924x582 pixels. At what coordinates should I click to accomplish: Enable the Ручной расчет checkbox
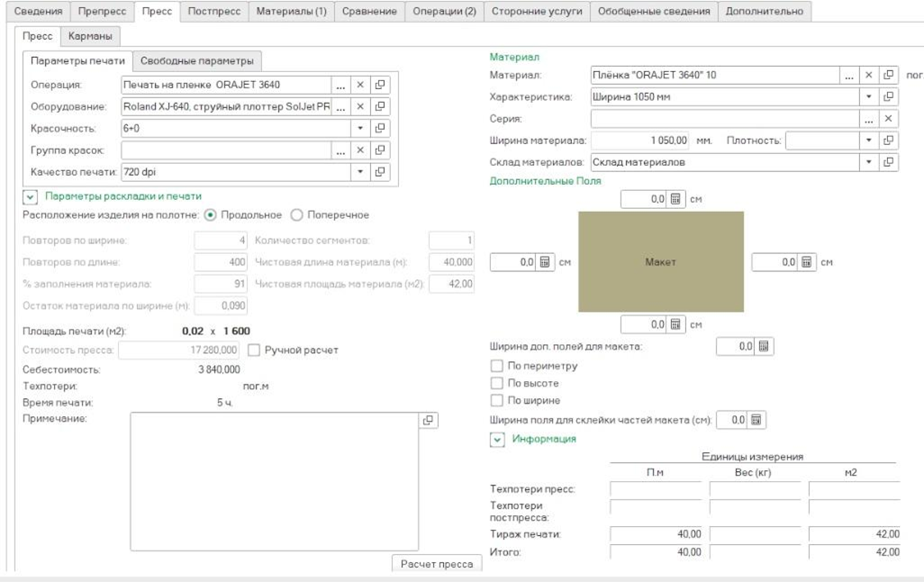point(254,350)
